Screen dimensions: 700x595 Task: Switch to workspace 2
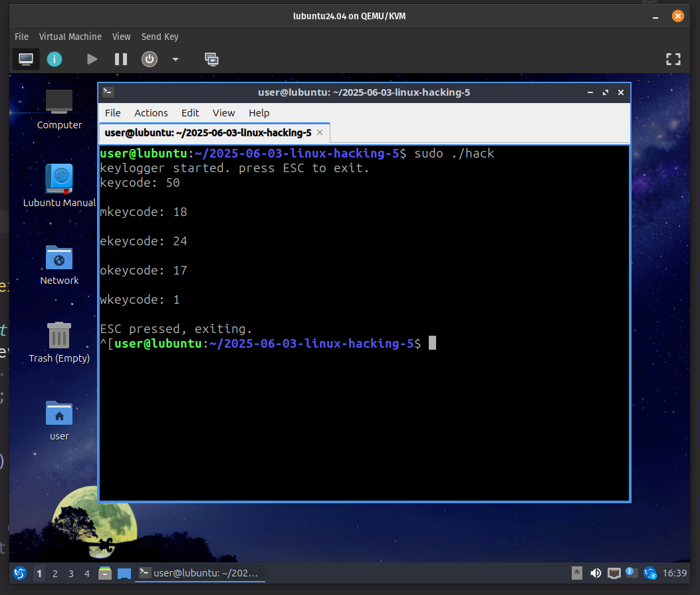(x=55, y=573)
